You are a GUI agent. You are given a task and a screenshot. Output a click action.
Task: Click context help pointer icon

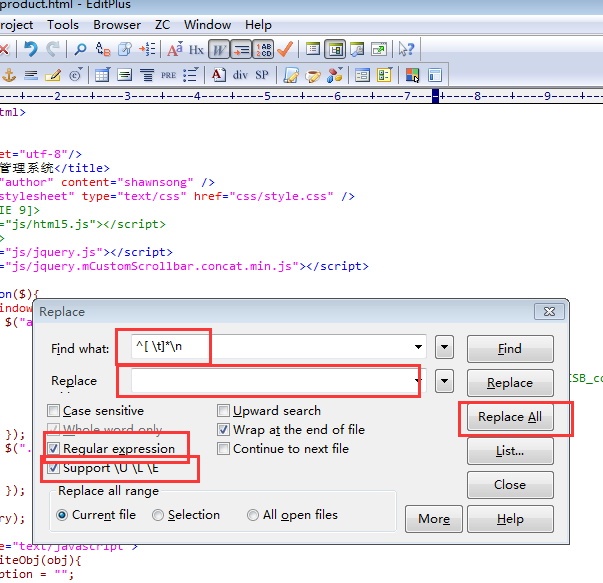coord(406,49)
